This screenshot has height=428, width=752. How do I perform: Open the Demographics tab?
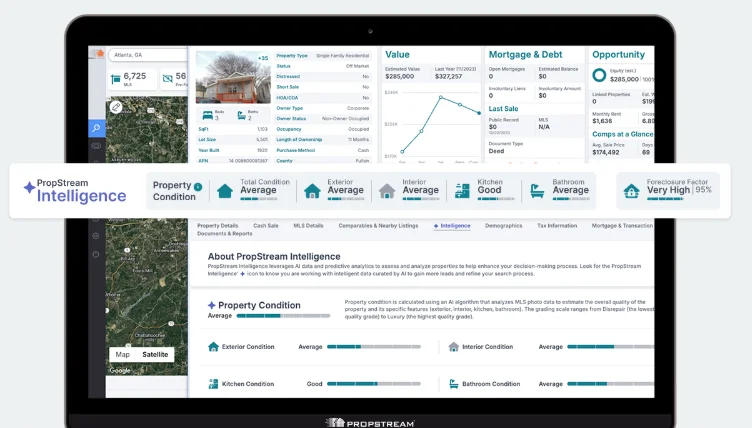[504, 226]
